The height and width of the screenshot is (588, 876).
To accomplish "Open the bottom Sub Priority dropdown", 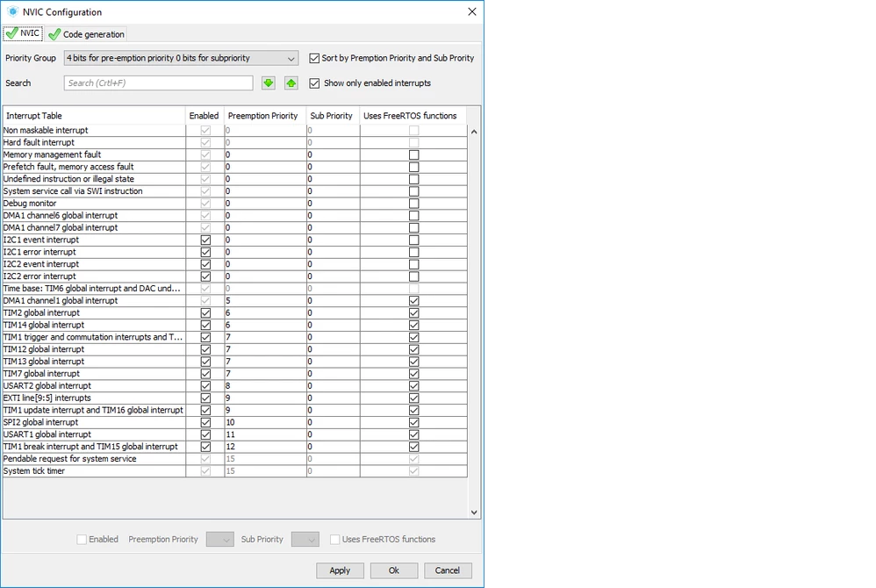I will click(x=305, y=540).
